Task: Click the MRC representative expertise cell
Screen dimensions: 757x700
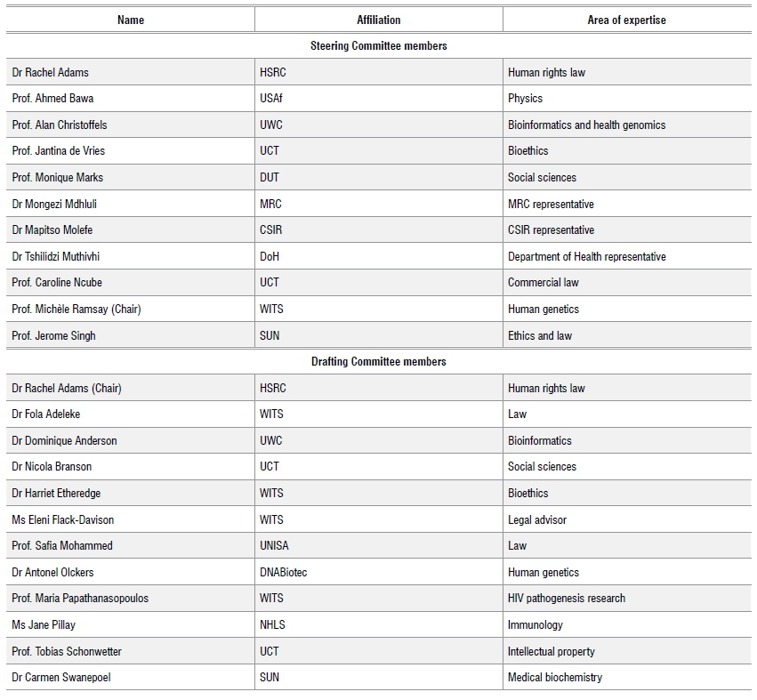Action: [551, 205]
